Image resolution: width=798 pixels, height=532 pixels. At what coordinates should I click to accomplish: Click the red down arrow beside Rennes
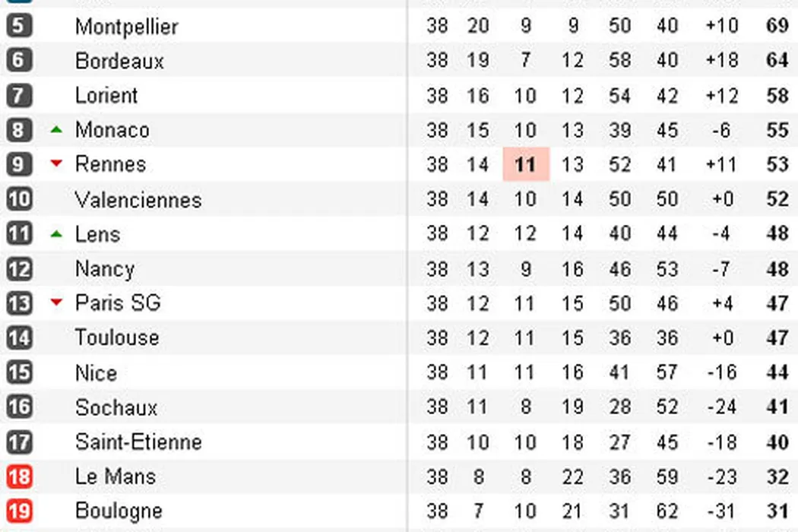coord(55,163)
